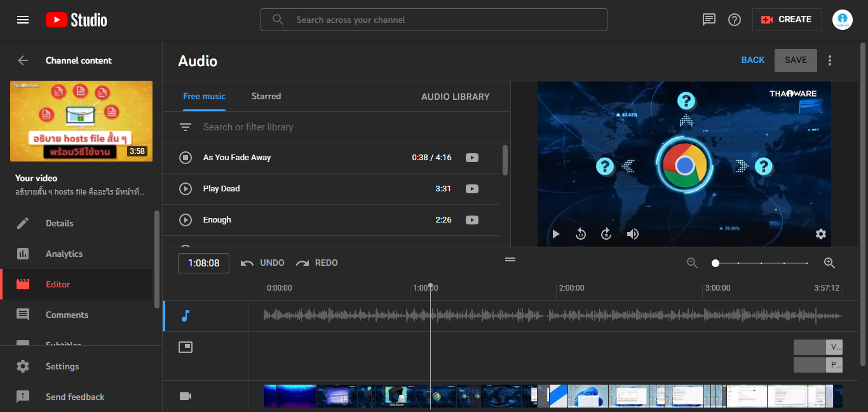Click the CREATE button
Screen dimensions: 868x412
pyautogui.click(x=787, y=20)
